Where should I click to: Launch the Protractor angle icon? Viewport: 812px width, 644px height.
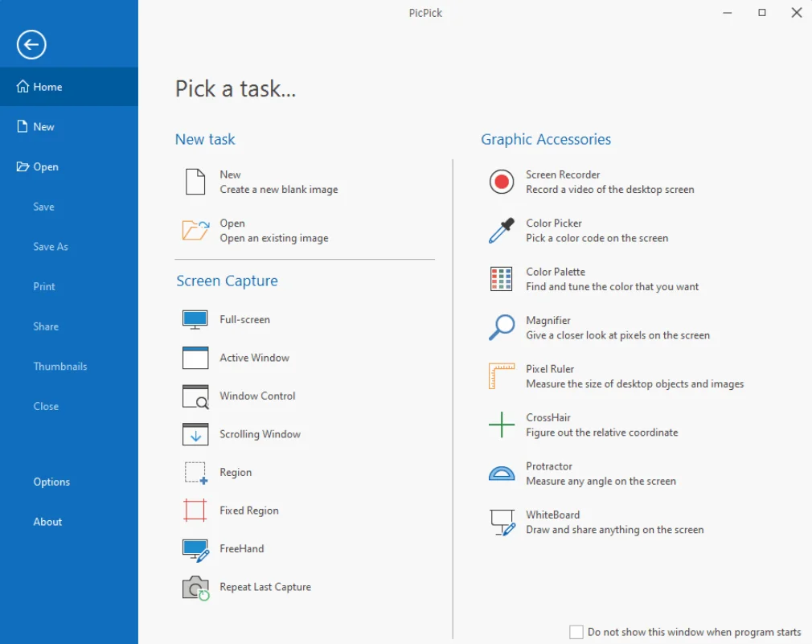502,474
